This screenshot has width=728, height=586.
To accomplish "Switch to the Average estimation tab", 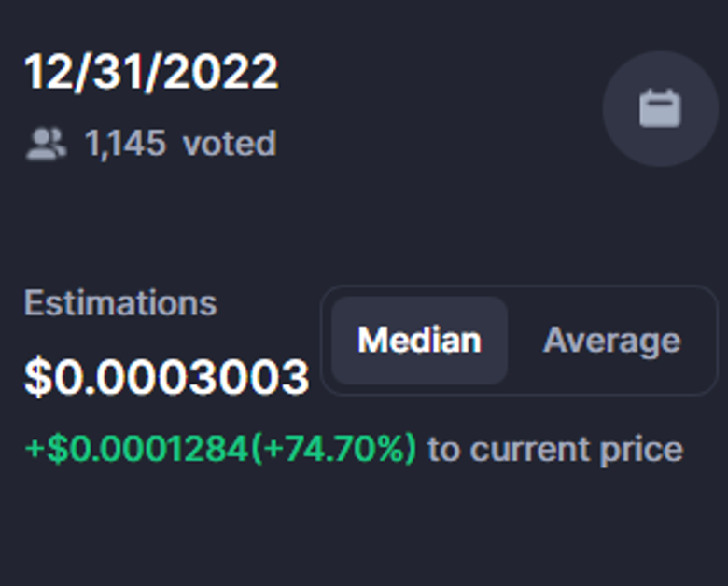I will point(611,341).
